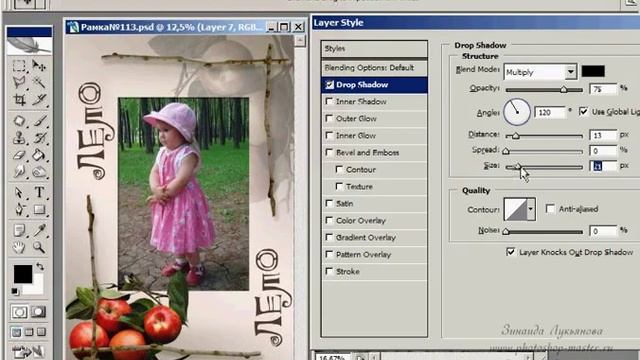Image resolution: width=640 pixels, height=360 pixels.
Task: Enable the Outer Glow checkbox
Action: tap(329, 118)
